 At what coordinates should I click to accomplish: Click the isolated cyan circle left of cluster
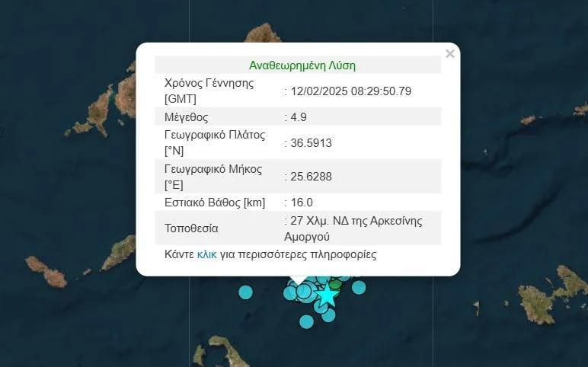pos(245,292)
